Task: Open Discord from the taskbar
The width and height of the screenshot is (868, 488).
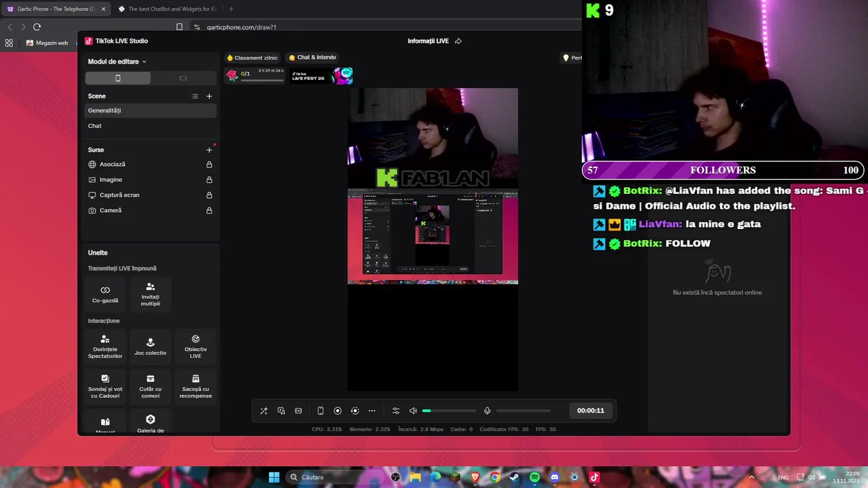Action: click(555, 477)
